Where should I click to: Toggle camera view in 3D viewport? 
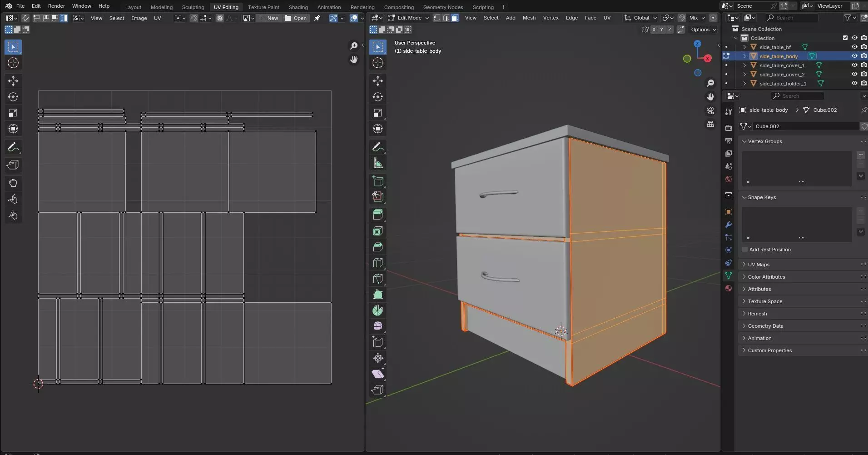(710, 110)
